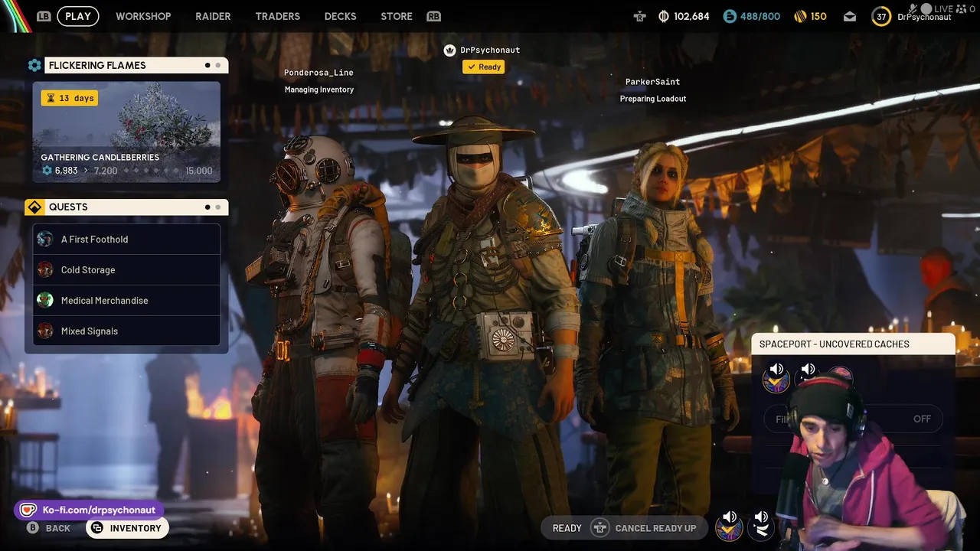Click the Medical Merchandise quest giver portrait
The image size is (980, 551).
[45, 300]
